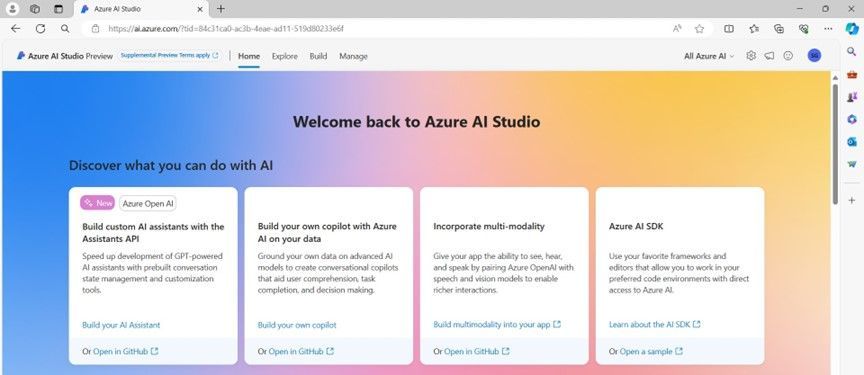Open the workspaces icon in title bar
Screen dimensions: 864x375
35,9
